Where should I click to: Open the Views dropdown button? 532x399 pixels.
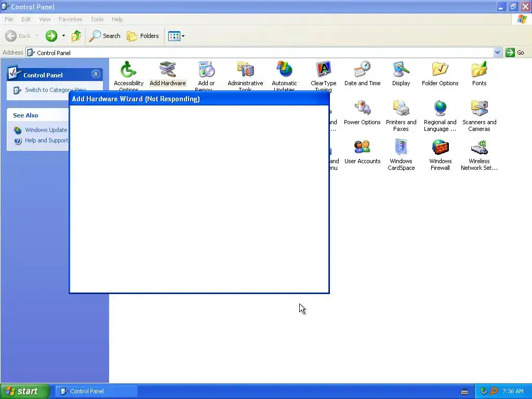[177, 36]
